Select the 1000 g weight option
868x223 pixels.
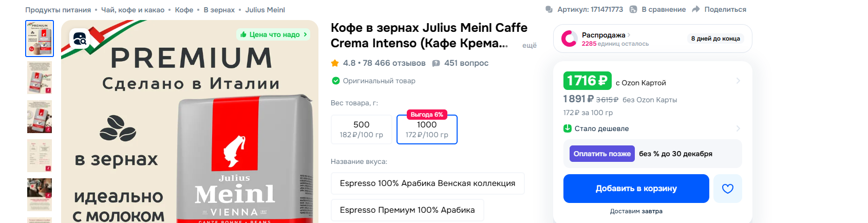coord(427,129)
